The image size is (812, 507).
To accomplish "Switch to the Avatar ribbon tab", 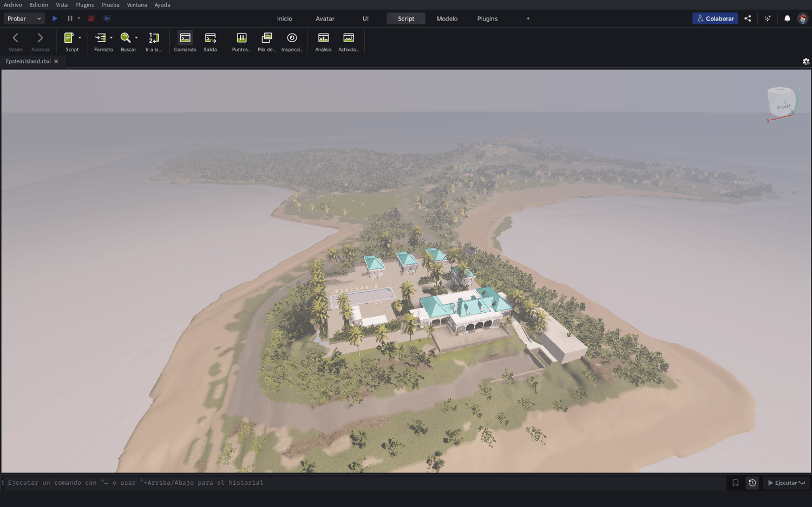I will 325,18.
